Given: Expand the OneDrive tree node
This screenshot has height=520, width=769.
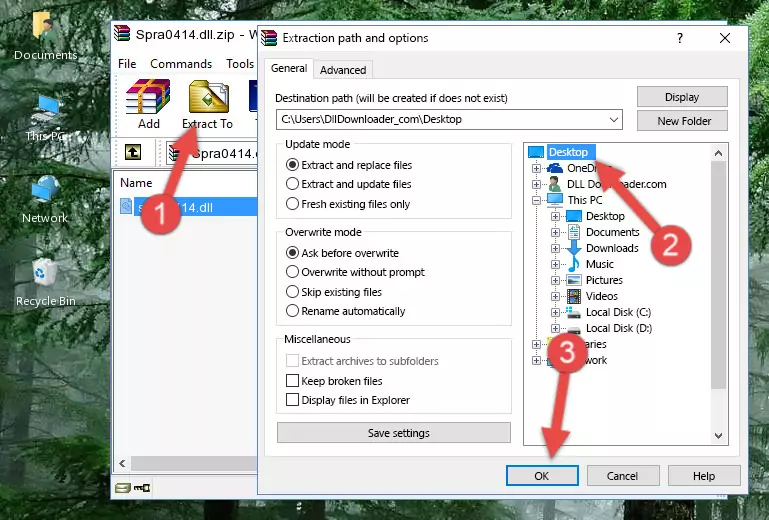Looking at the screenshot, I should tap(536, 168).
